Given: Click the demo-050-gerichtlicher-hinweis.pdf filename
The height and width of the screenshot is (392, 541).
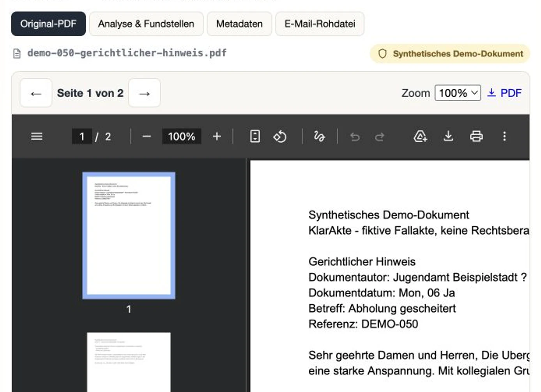Looking at the screenshot, I should 127,53.
